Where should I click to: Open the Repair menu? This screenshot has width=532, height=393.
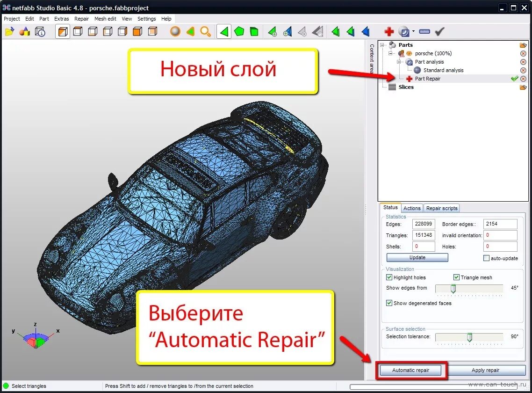(81, 19)
